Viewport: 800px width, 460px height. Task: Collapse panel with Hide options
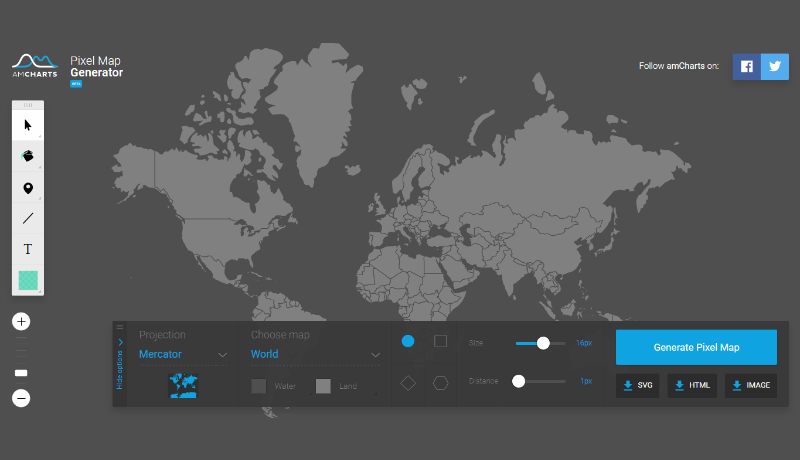(x=120, y=363)
